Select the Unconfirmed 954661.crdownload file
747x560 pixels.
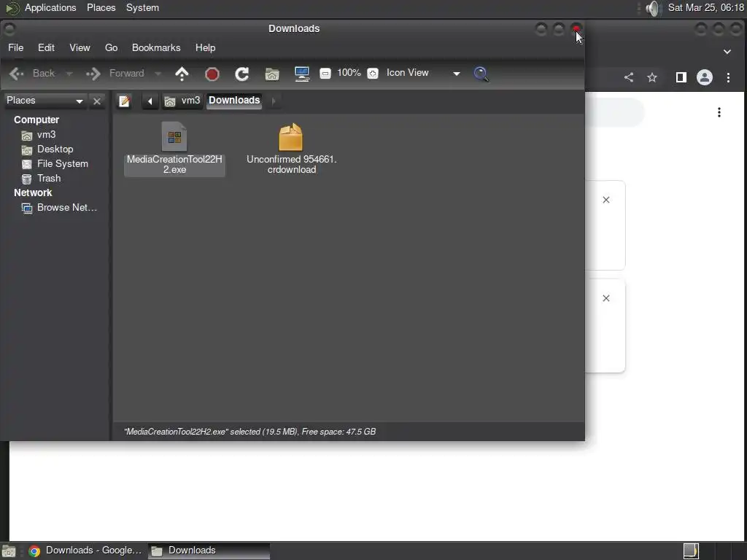(x=292, y=149)
